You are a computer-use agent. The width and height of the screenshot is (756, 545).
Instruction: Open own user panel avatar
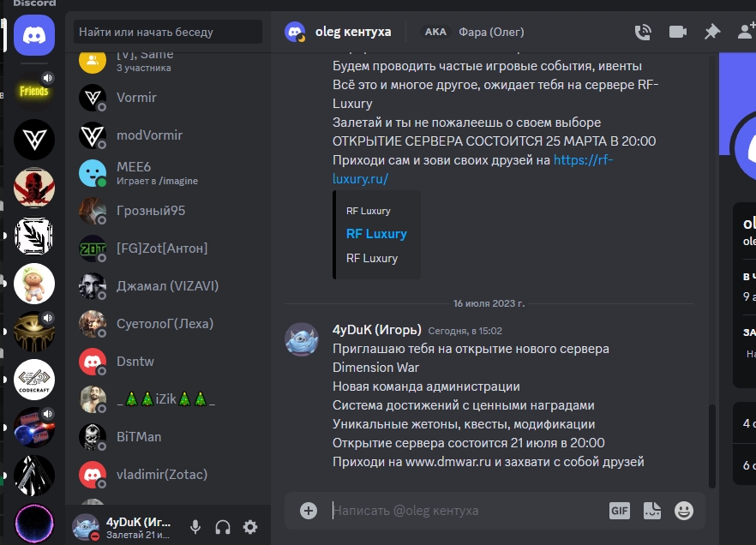[x=86, y=527]
